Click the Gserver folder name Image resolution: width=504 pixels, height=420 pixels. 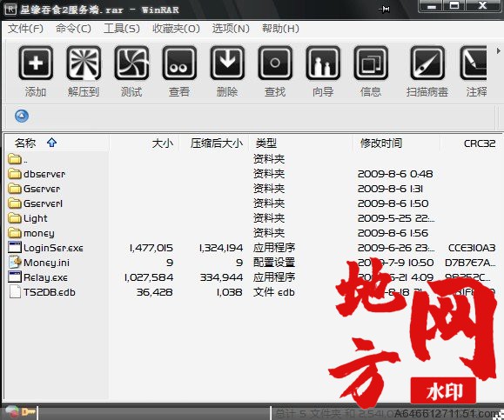42,189
